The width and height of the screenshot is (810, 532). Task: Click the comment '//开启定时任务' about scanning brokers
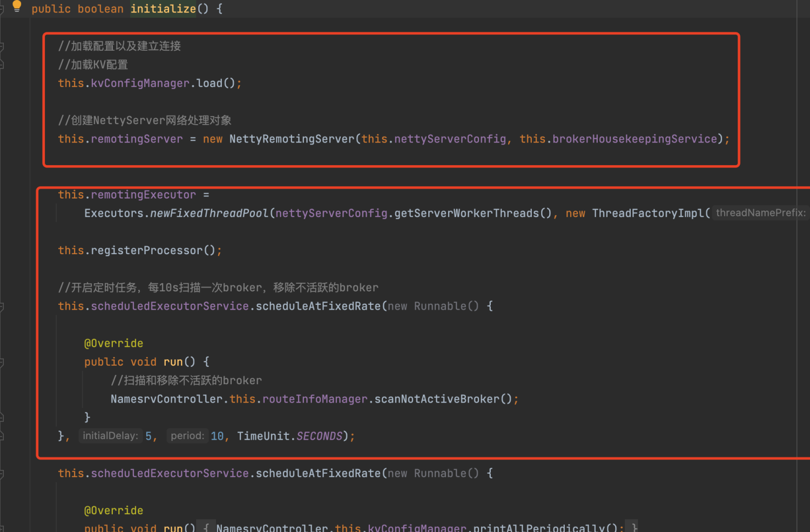218,288
